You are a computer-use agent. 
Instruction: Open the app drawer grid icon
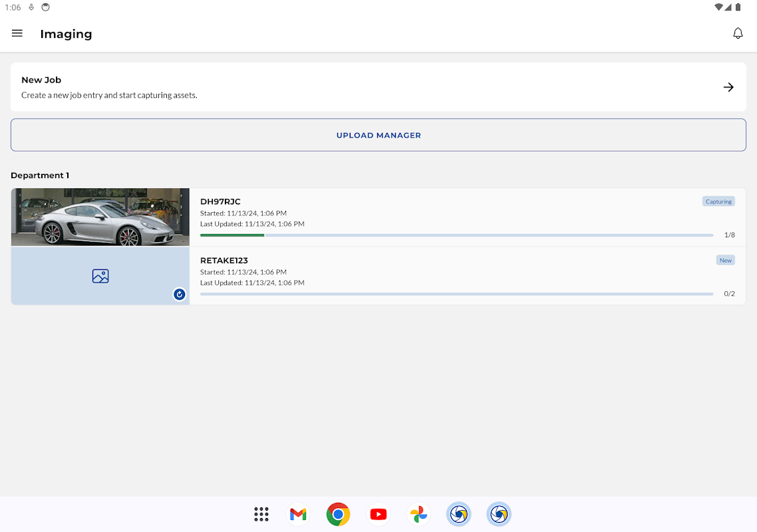coord(261,514)
